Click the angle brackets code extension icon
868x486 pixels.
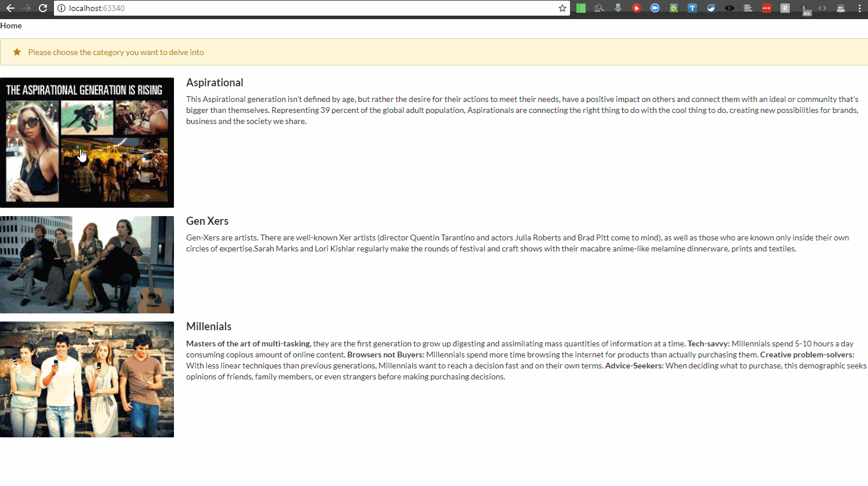click(x=822, y=8)
